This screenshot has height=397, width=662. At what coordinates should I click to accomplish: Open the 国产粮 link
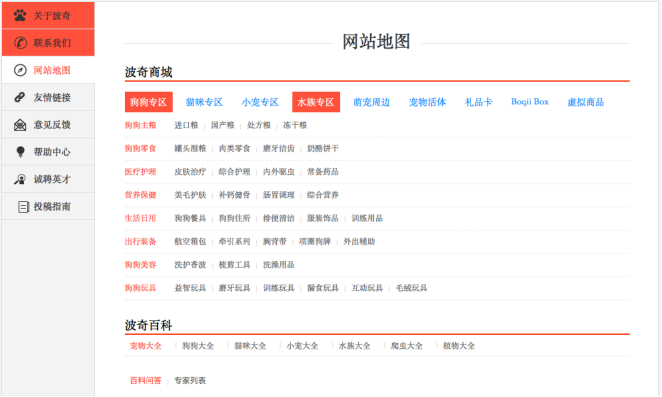(222, 125)
